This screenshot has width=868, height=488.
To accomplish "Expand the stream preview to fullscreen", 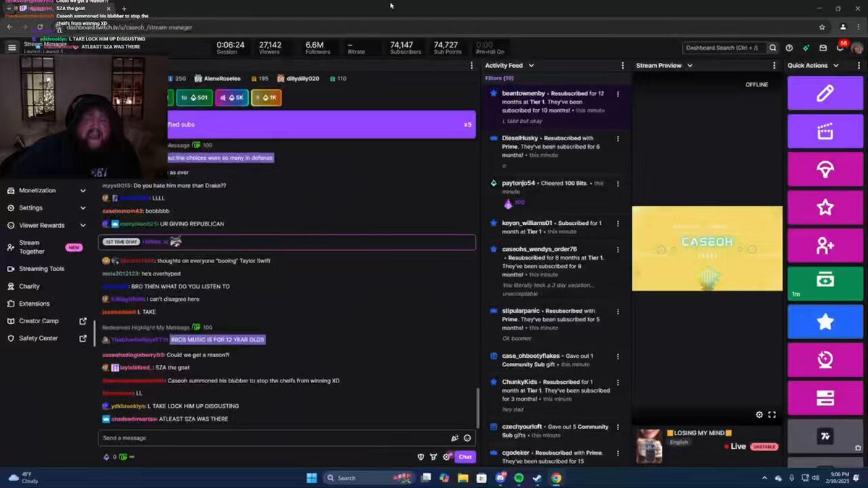I will click(772, 415).
